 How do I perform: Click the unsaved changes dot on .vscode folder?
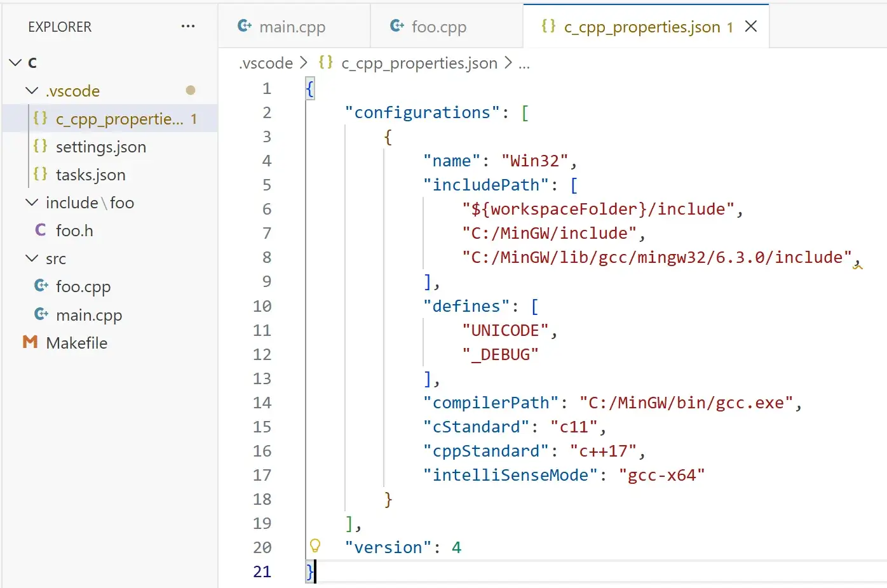tap(190, 90)
